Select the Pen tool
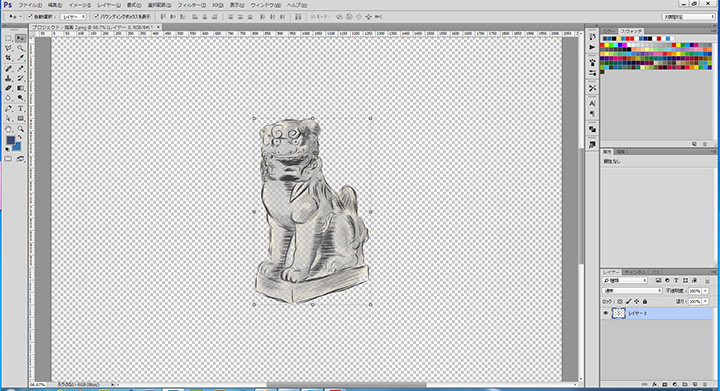 [x=8, y=109]
